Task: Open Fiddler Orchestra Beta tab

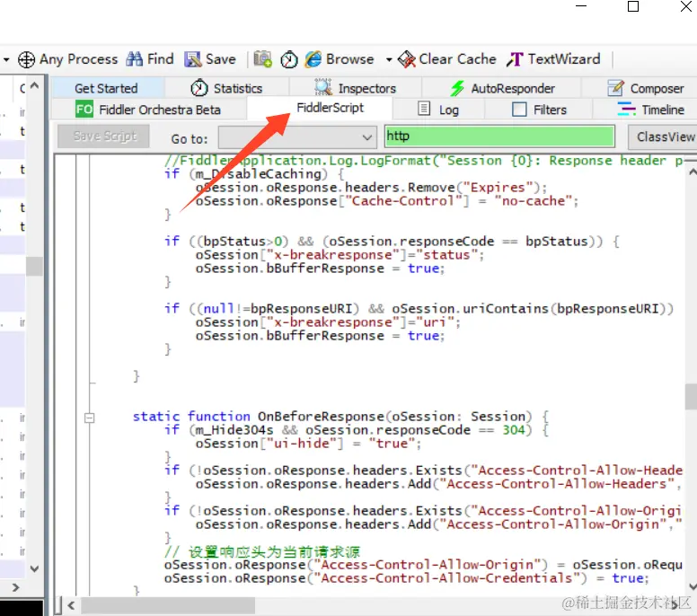Action: pos(148,110)
